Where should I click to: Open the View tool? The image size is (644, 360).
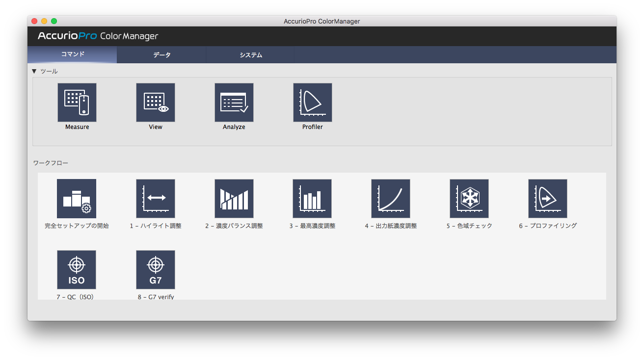pos(156,103)
